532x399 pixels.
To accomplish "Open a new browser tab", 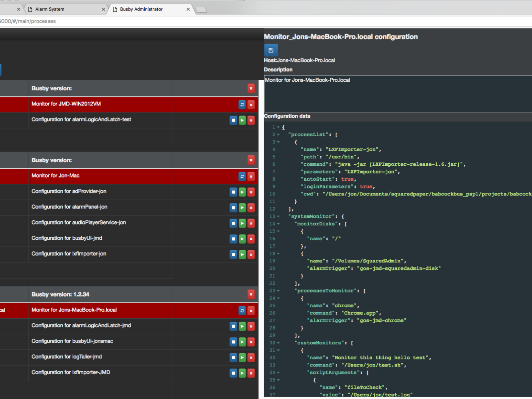I will point(201,10).
